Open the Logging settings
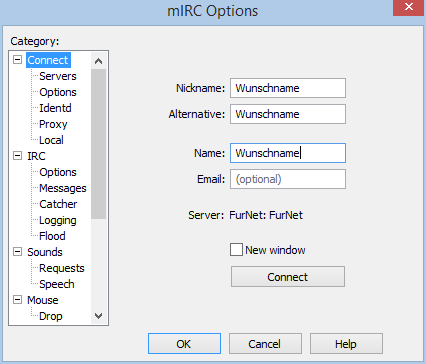The width and height of the screenshot is (426, 364). (x=58, y=220)
